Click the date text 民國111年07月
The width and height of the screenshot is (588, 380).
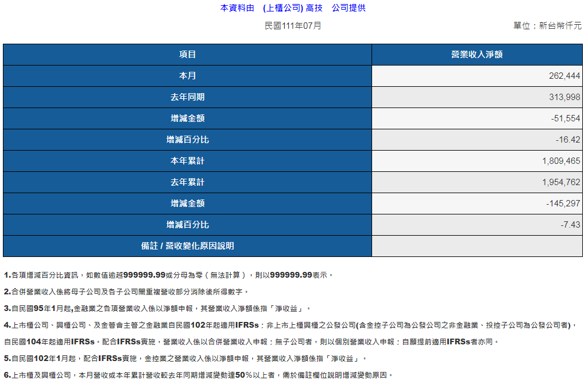click(x=293, y=26)
